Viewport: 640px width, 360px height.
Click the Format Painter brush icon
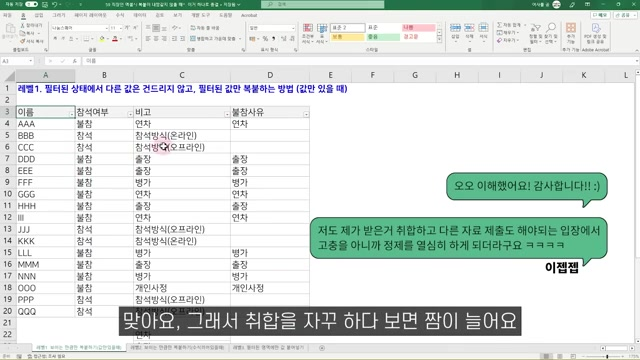point(22,41)
